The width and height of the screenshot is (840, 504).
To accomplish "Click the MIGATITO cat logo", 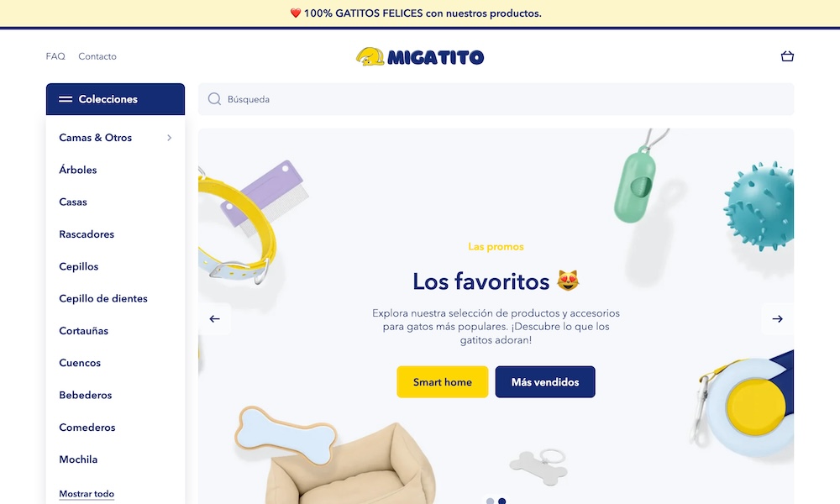I will (x=420, y=56).
